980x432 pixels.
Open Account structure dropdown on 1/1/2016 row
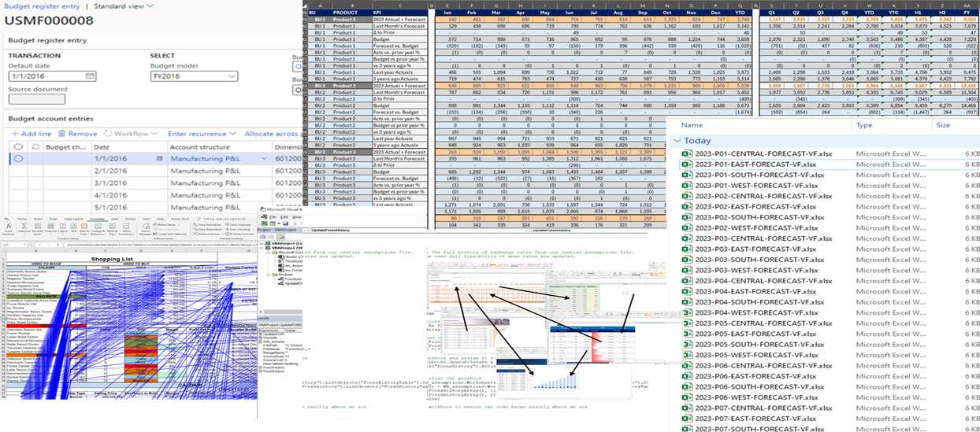[x=264, y=158]
